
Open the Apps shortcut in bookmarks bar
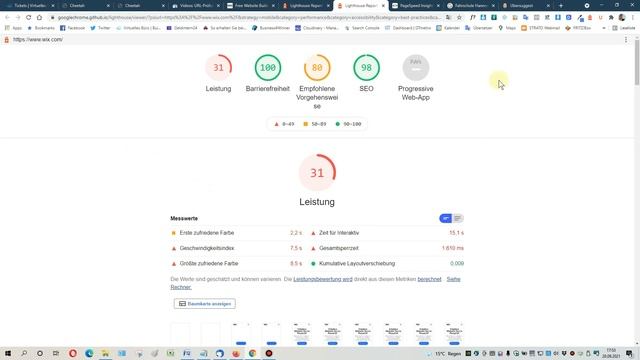coord(13,28)
